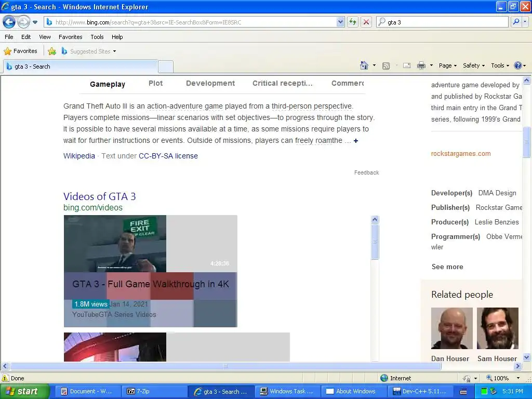Viewport: 532px width, 399px height.
Task: Click the horizontal scrollbar thumb
Action: [225, 366]
